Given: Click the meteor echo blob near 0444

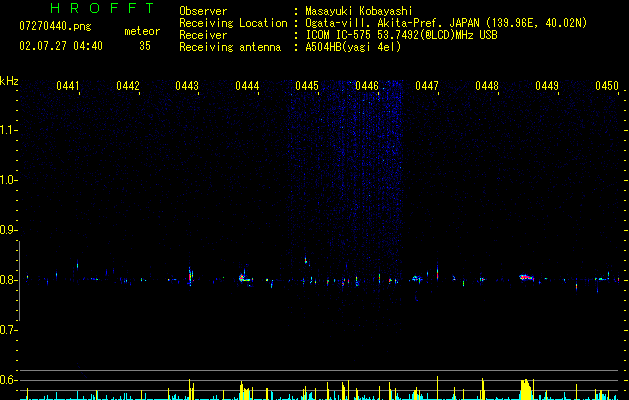Looking at the screenshot, I should pyautogui.click(x=244, y=278).
